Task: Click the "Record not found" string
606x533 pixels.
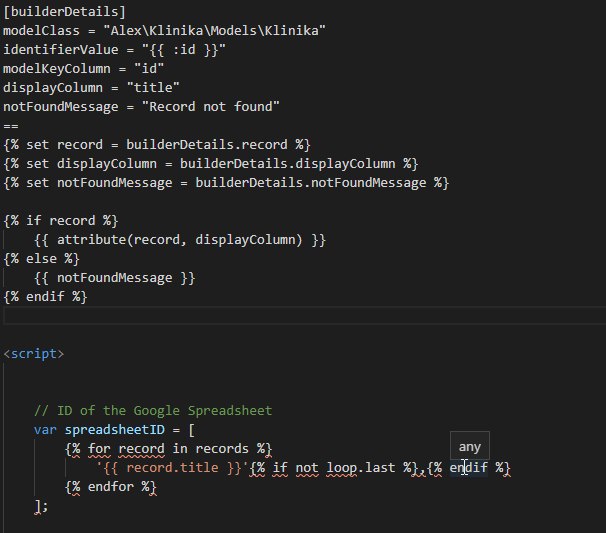Action: click(211, 106)
